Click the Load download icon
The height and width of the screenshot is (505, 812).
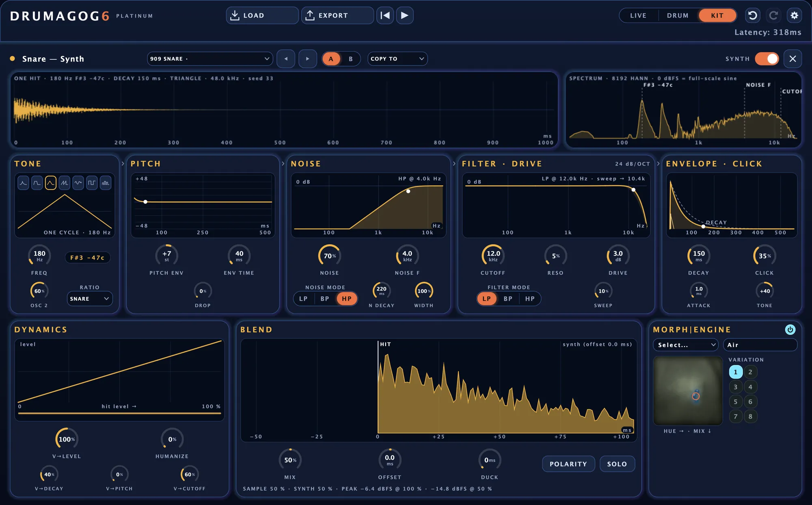click(x=235, y=15)
